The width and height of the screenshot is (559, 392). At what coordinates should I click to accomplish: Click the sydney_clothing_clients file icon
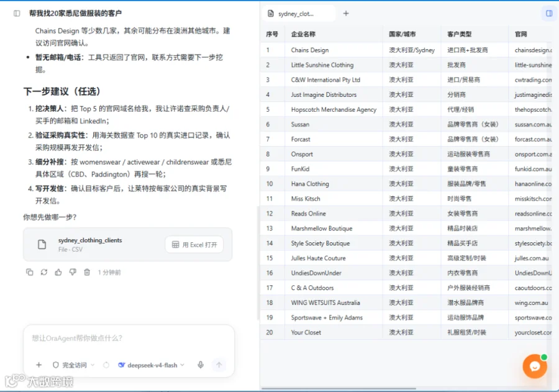pyautogui.click(x=42, y=244)
